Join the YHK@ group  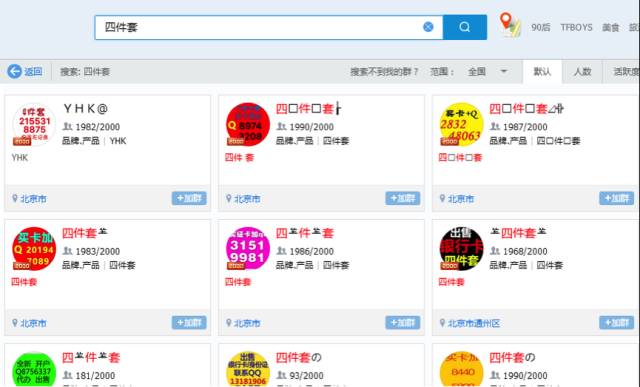point(189,198)
